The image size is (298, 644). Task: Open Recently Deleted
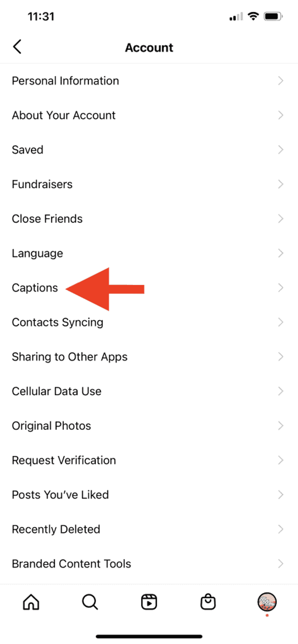click(149, 529)
